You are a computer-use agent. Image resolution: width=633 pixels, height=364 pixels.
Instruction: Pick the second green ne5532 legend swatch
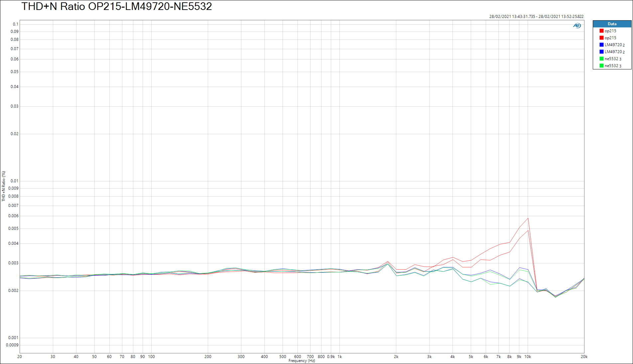(601, 66)
